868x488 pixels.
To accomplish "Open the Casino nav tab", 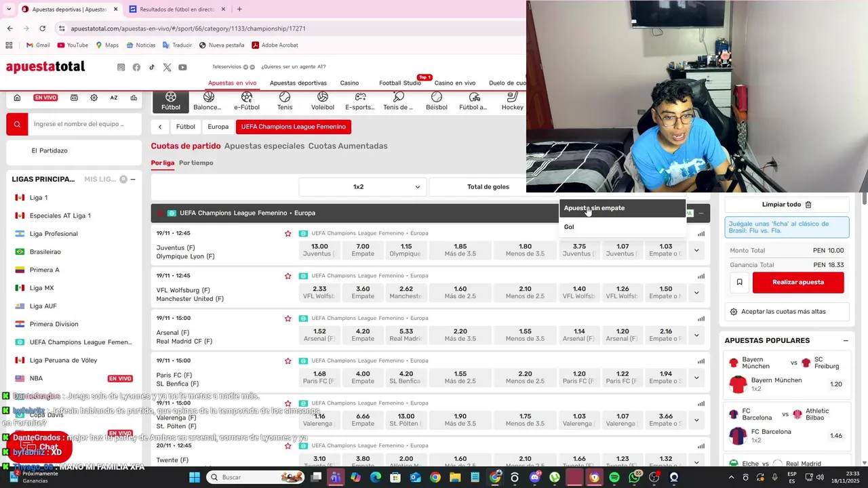I will pyautogui.click(x=349, y=83).
